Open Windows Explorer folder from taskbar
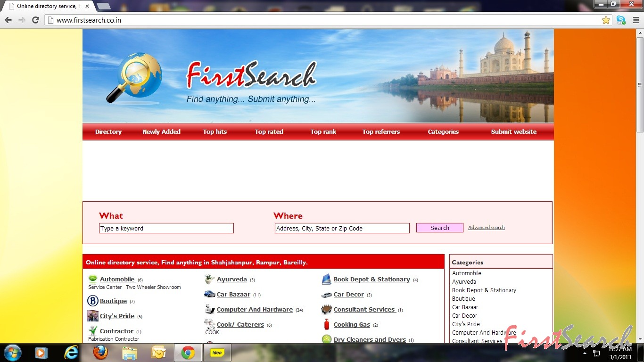Viewport: 644px width, 362px height. 129,353
